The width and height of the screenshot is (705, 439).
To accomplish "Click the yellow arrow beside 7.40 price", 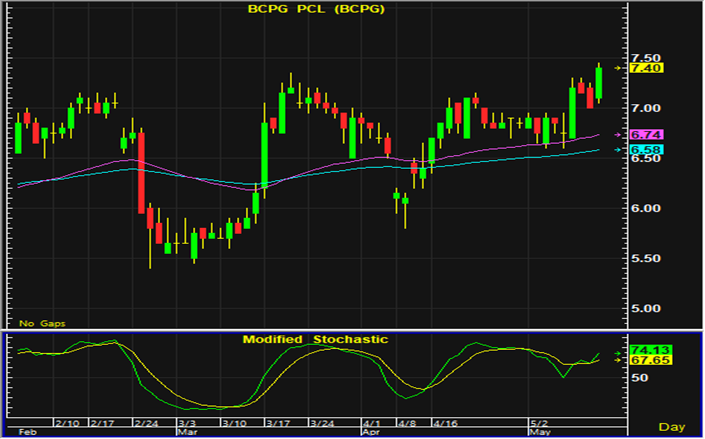I will pyautogui.click(x=618, y=68).
